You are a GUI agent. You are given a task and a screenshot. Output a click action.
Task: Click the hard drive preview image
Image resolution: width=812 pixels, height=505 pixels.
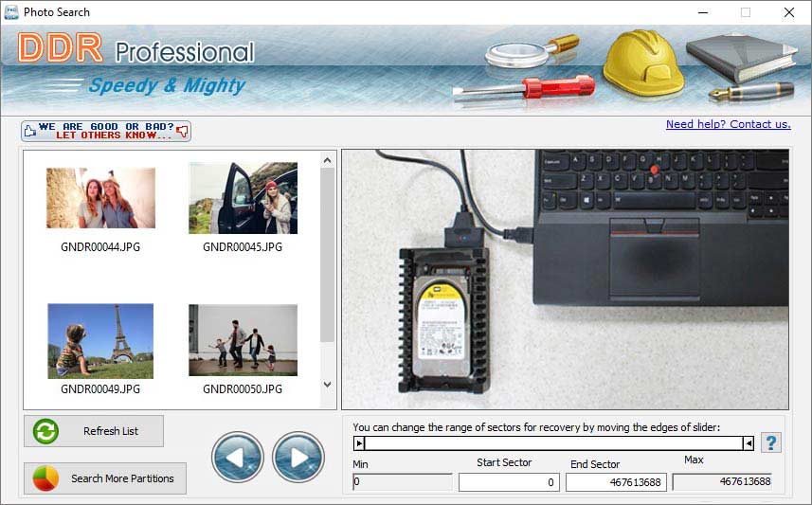565,280
